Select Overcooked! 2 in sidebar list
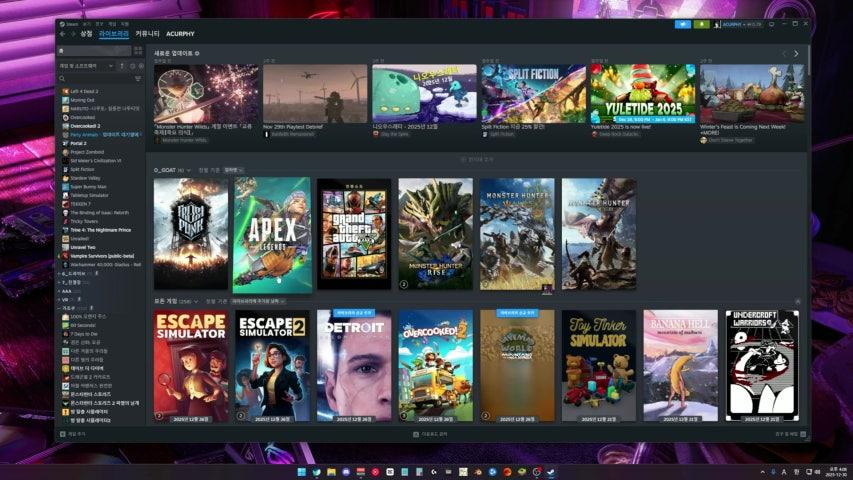This screenshot has width=853, height=480. pos(85,126)
